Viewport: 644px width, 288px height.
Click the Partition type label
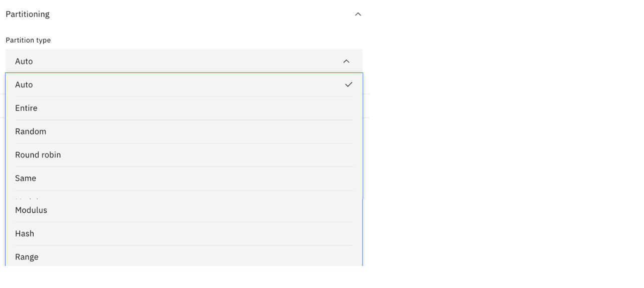[x=28, y=40]
